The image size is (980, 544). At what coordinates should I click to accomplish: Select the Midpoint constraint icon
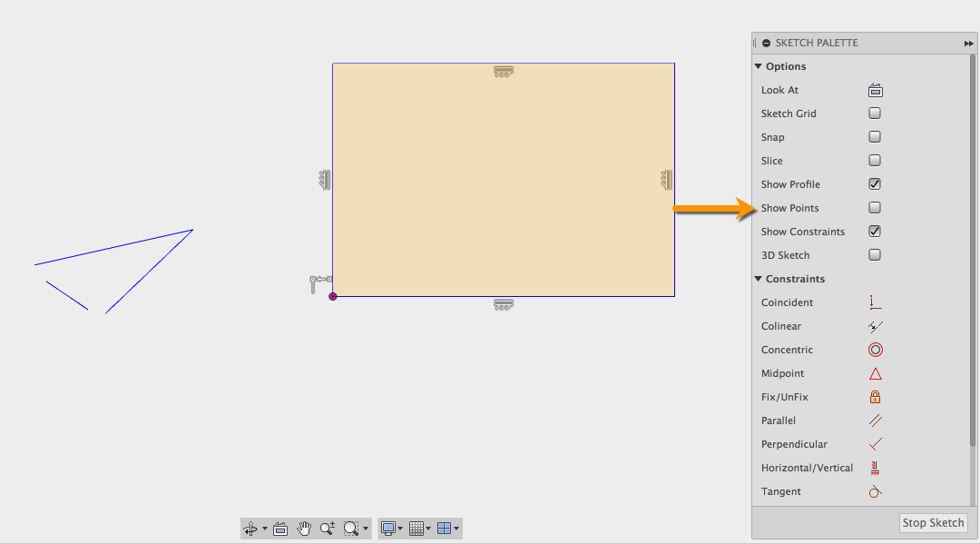coord(875,374)
